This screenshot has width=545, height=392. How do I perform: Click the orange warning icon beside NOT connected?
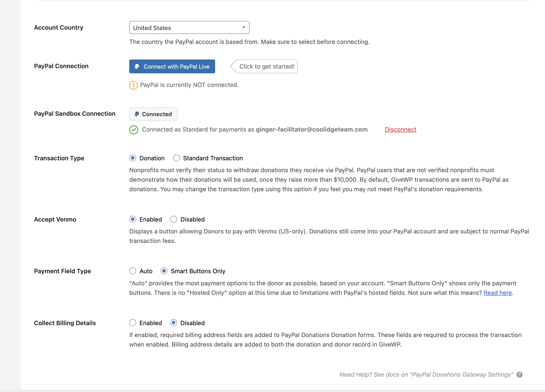click(134, 85)
